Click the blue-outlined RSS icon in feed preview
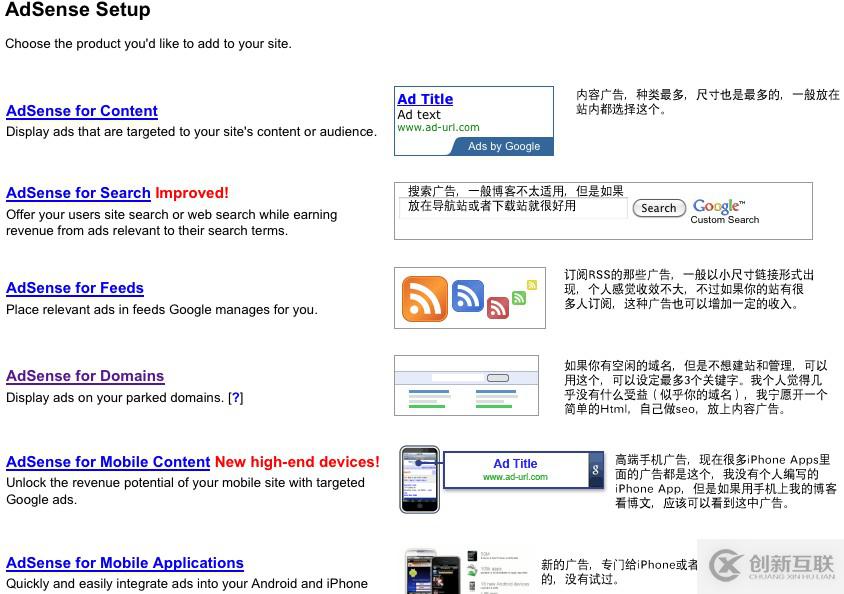844x594 pixels. [x=466, y=295]
